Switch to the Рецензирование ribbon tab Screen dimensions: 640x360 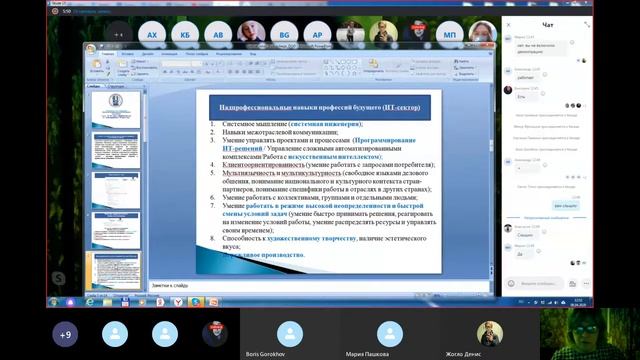[229, 54]
